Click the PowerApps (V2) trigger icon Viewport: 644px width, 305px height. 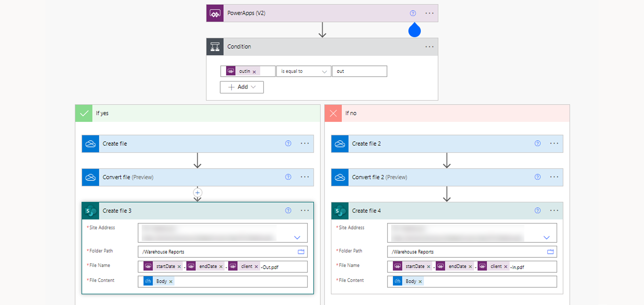point(215,13)
